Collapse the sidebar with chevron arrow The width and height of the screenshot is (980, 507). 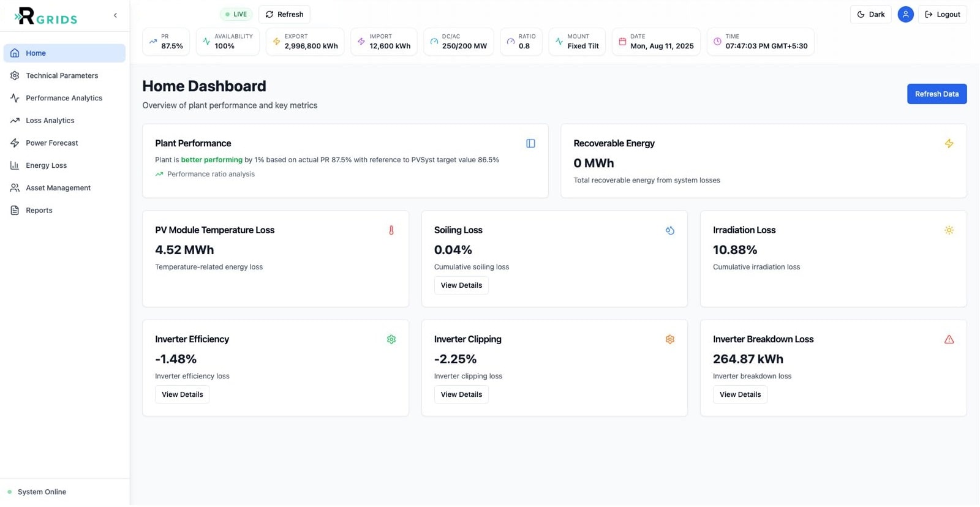point(115,15)
